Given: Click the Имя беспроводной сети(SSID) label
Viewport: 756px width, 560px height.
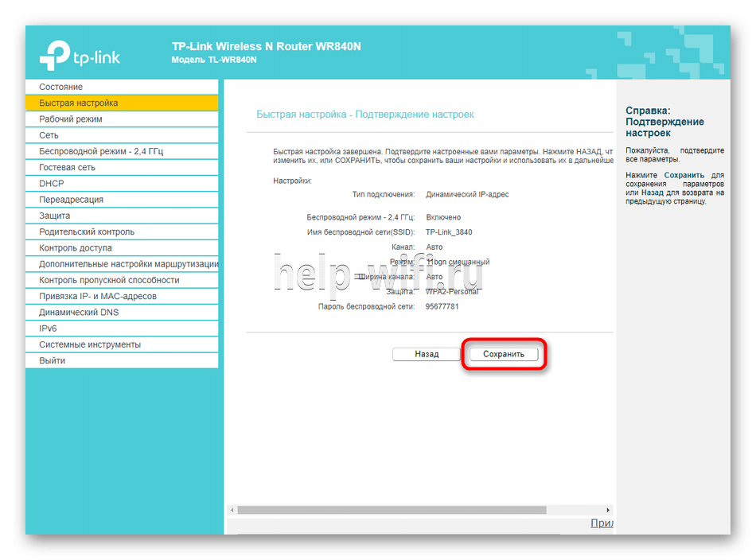Looking at the screenshot, I should coord(361,232).
